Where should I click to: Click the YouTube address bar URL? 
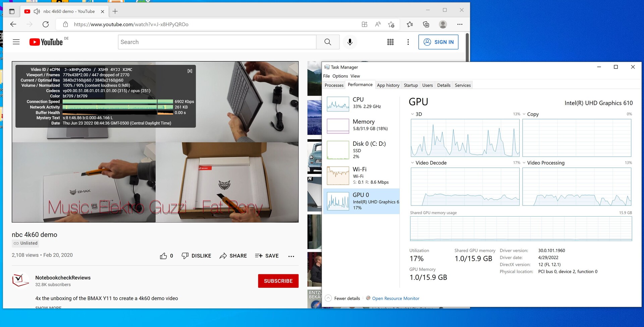[x=131, y=24]
